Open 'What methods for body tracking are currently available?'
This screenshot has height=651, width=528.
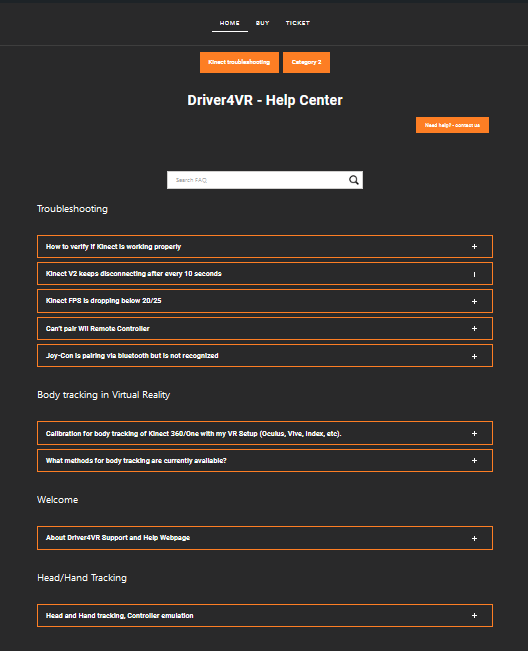(136, 460)
